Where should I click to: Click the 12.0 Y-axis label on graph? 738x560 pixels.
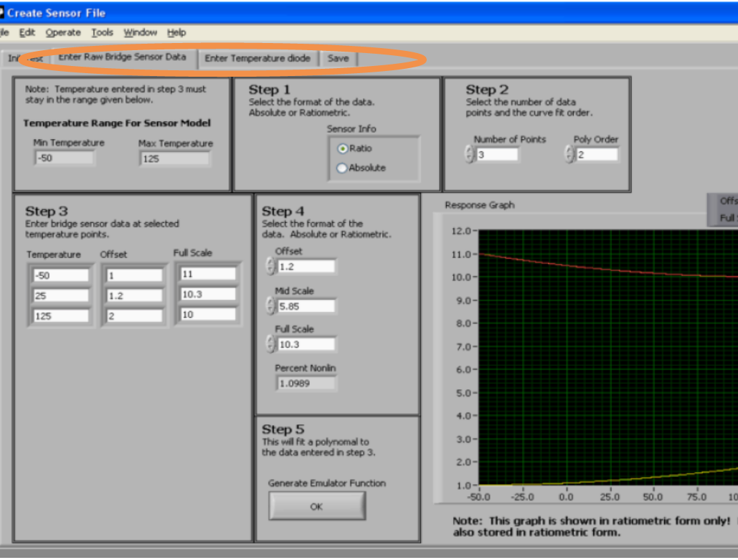460,231
